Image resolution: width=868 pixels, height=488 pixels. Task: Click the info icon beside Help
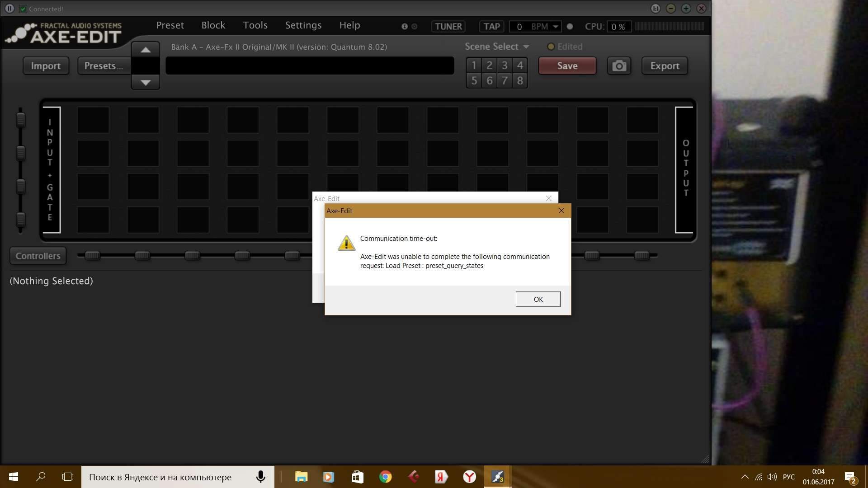[404, 27]
